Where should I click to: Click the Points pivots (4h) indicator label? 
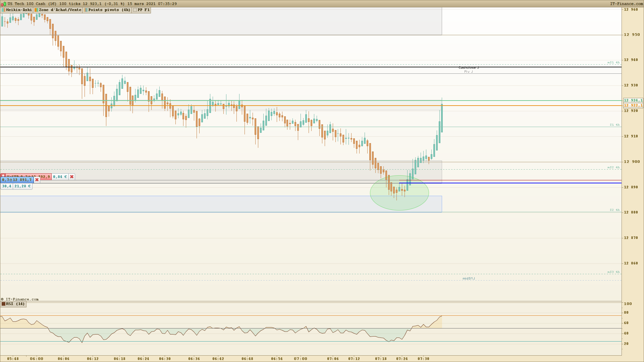point(109,10)
